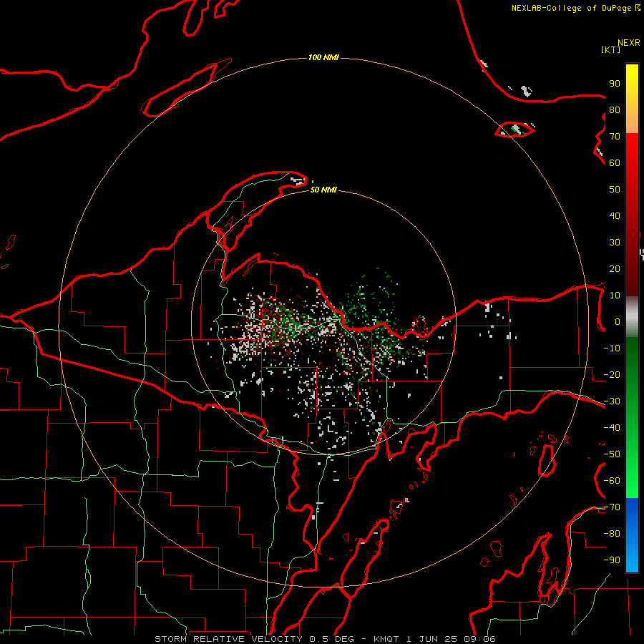The height and width of the screenshot is (644, 644).
Task: Click the -40 value on the velocity scale
Action: 612,428
